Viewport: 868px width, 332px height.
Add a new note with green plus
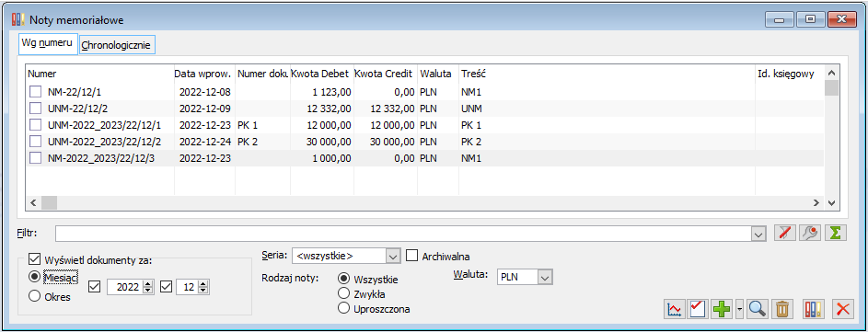[722, 309]
